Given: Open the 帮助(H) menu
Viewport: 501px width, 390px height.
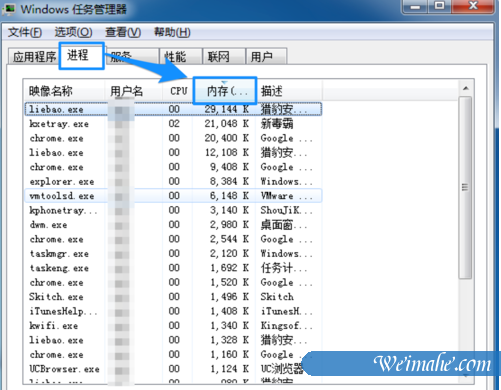Looking at the screenshot, I should tap(172, 32).
